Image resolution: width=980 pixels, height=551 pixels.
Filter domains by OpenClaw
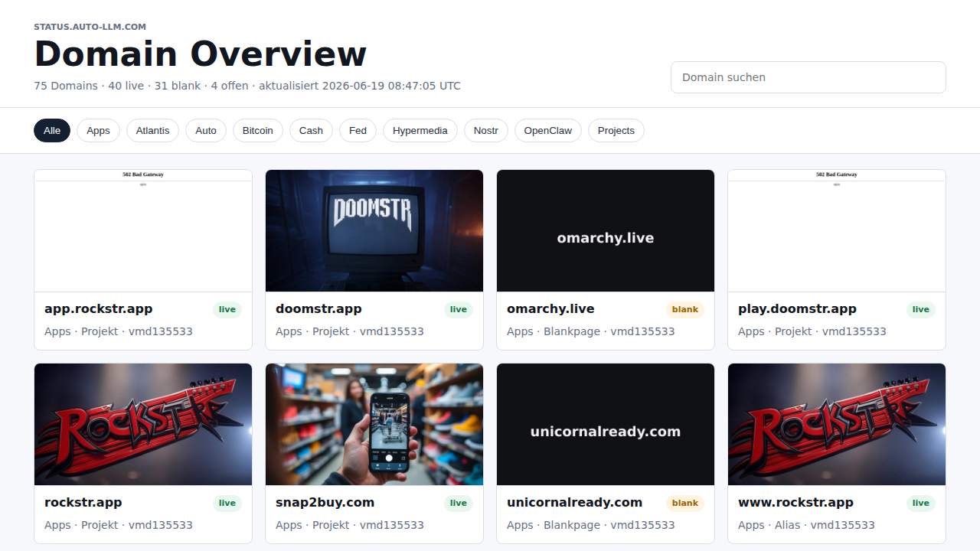pos(548,130)
